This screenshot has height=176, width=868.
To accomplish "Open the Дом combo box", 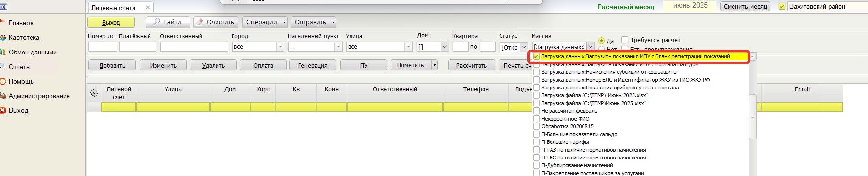I will coord(445,47).
